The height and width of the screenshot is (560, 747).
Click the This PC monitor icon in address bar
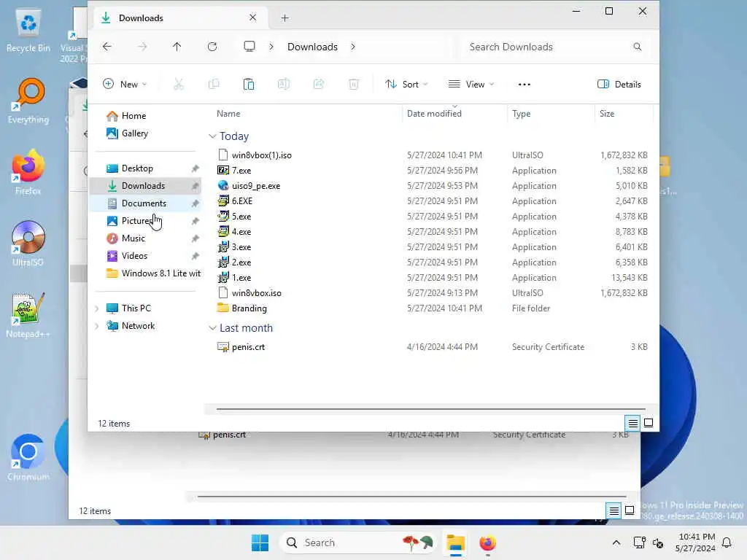click(x=249, y=46)
